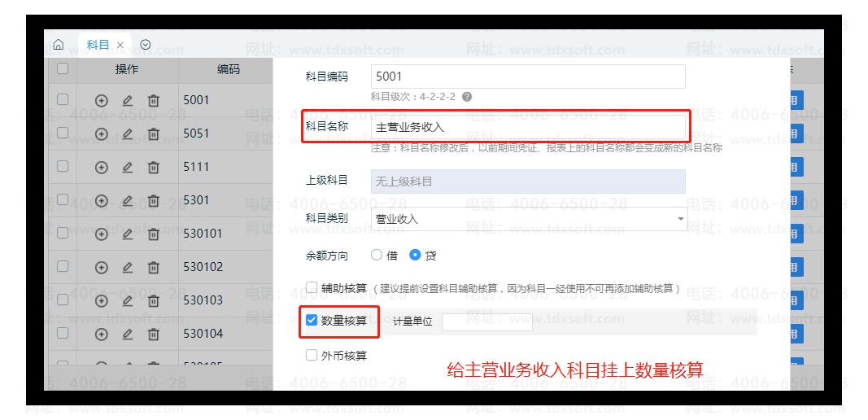
Task: Click the help icon beside 科目级次
Action: [x=467, y=97]
